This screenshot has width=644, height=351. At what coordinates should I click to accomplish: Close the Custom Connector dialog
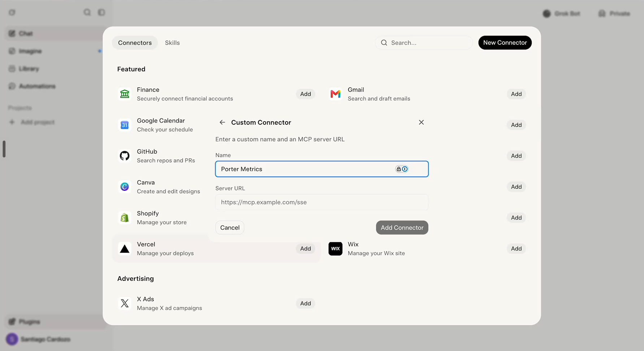(421, 123)
